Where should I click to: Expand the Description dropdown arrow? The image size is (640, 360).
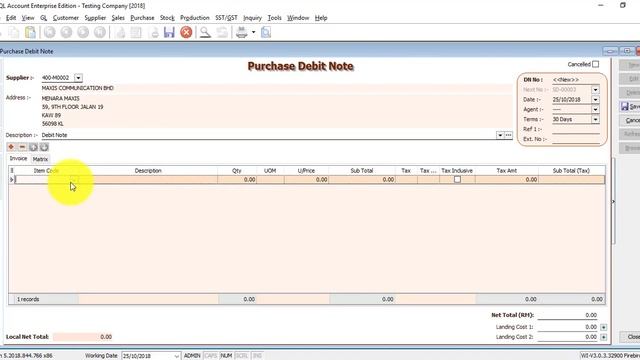tap(500, 135)
